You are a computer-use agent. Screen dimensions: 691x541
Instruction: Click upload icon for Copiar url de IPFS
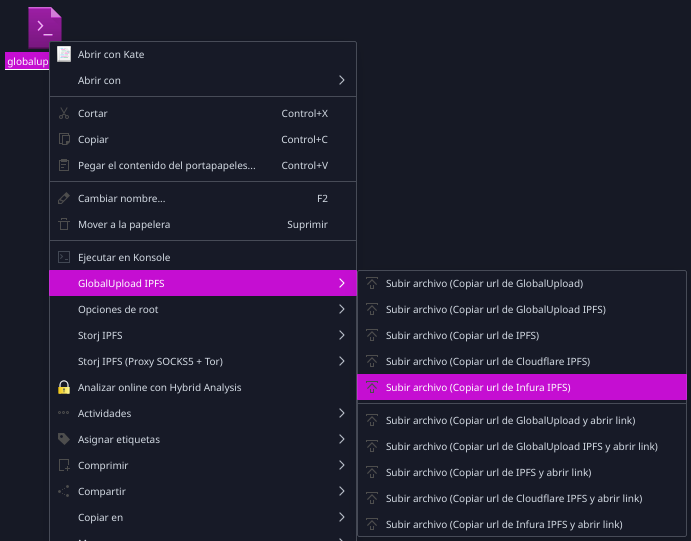click(372, 335)
